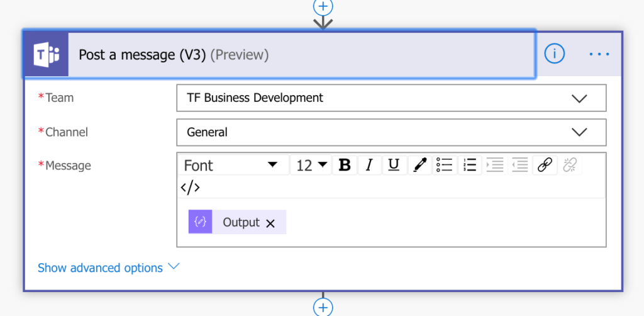Screen dimensions: 644x316
Task: Toggle bold formatting
Action: pos(345,166)
